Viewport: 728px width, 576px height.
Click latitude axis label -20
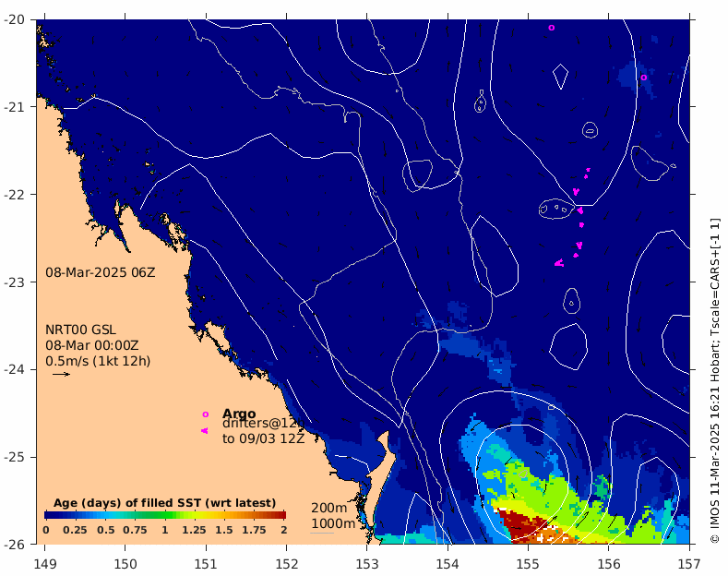[15, 19]
